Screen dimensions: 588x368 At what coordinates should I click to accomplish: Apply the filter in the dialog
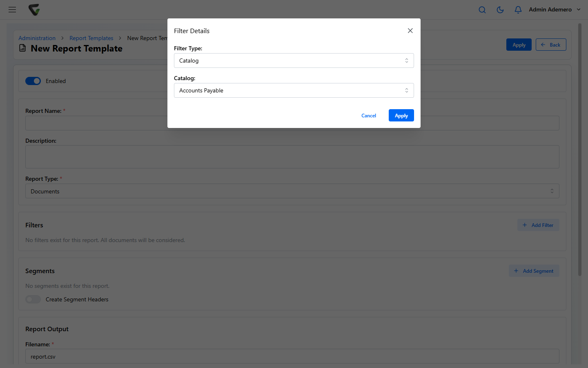coord(401,116)
